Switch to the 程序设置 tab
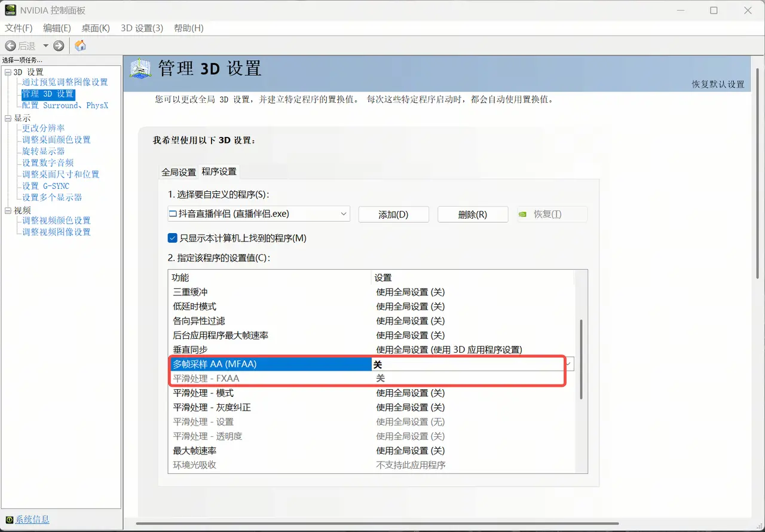This screenshot has width=765, height=532. [x=219, y=172]
